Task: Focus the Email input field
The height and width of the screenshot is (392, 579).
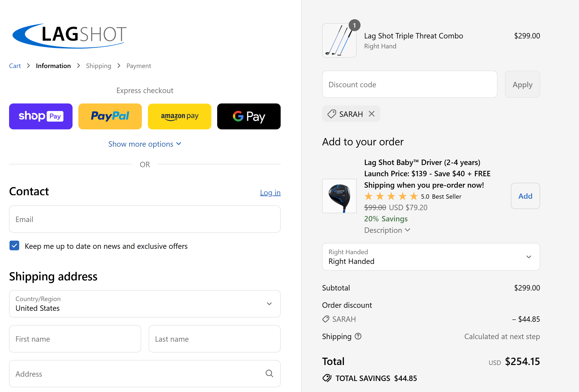Action: (x=145, y=219)
